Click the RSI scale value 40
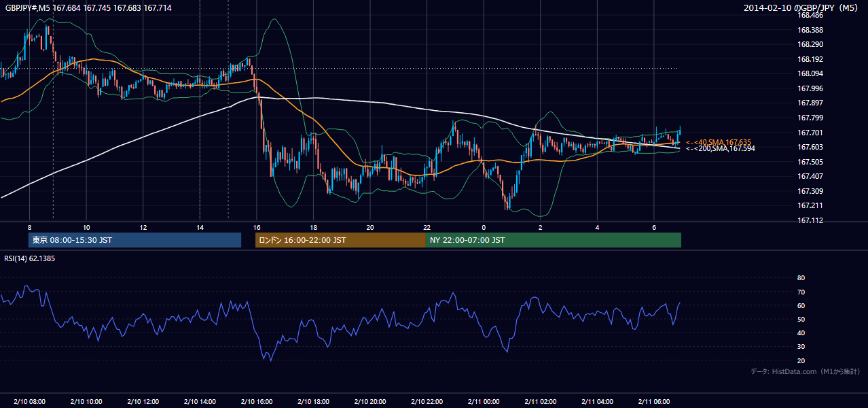 pyautogui.click(x=801, y=333)
